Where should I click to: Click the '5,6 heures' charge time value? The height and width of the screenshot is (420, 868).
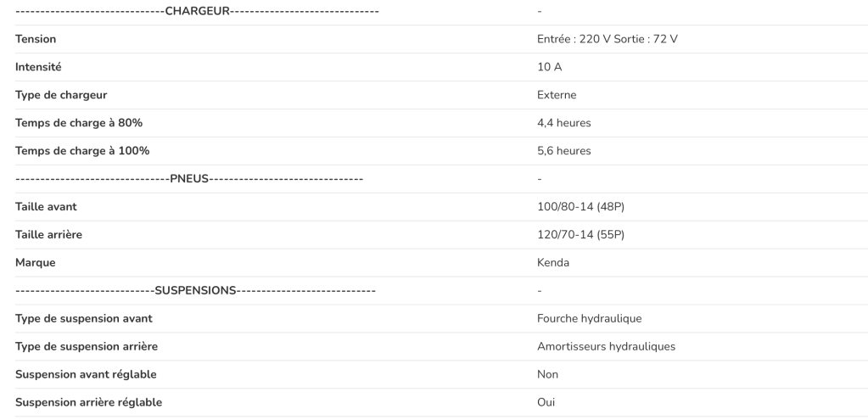coord(563,151)
